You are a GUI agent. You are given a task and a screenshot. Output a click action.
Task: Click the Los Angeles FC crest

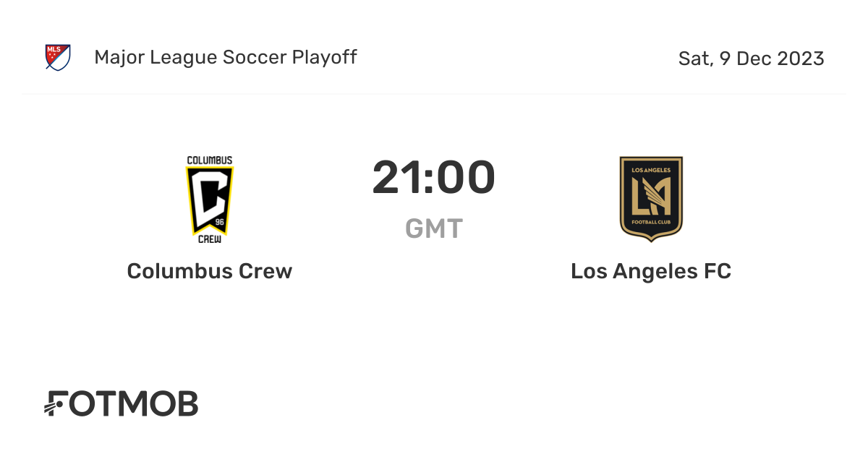[651, 198]
